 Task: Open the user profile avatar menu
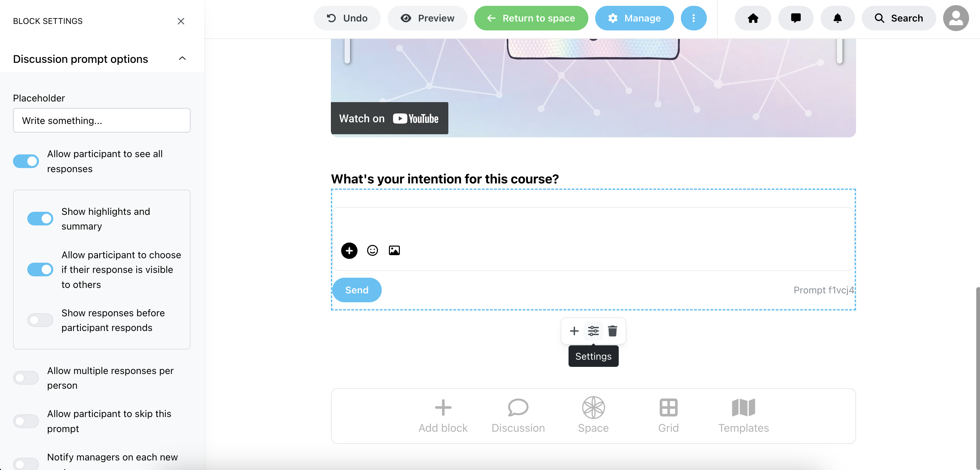click(956, 18)
